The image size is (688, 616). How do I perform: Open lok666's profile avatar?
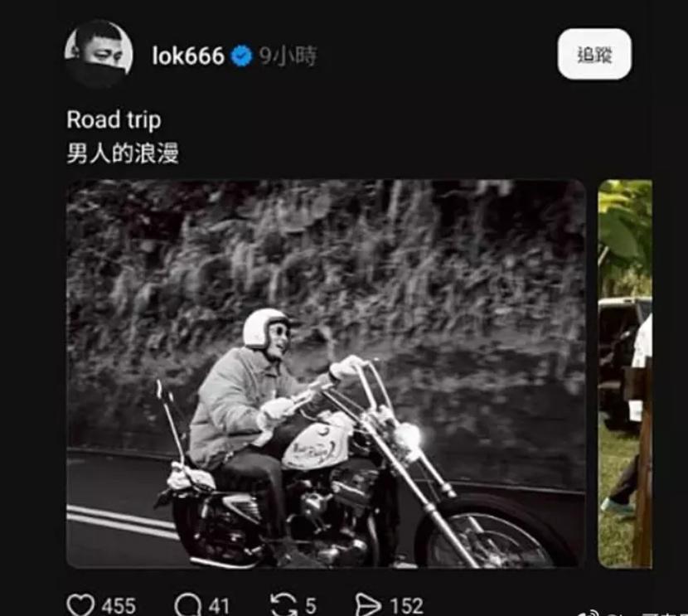[x=99, y=53]
